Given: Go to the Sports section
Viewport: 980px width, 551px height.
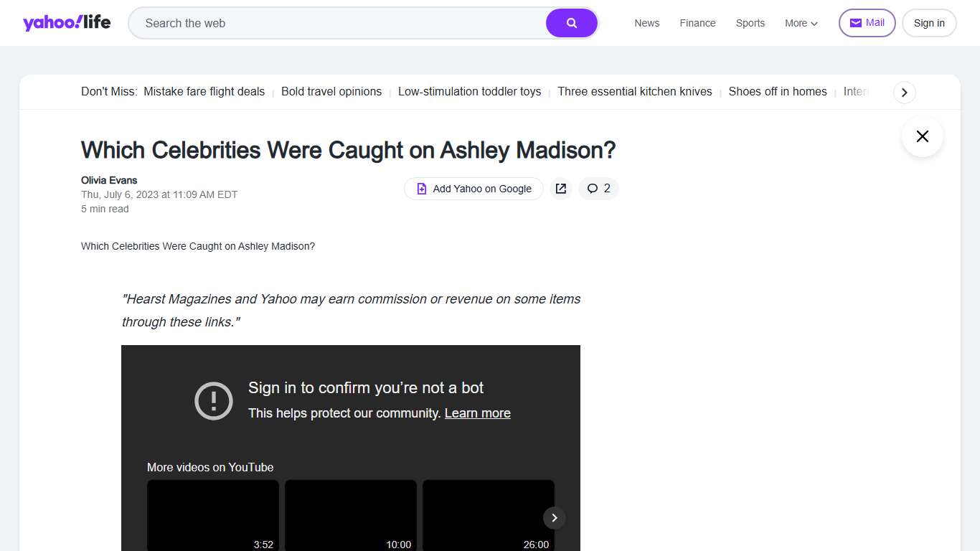Looking at the screenshot, I should [x=750, y=23].
